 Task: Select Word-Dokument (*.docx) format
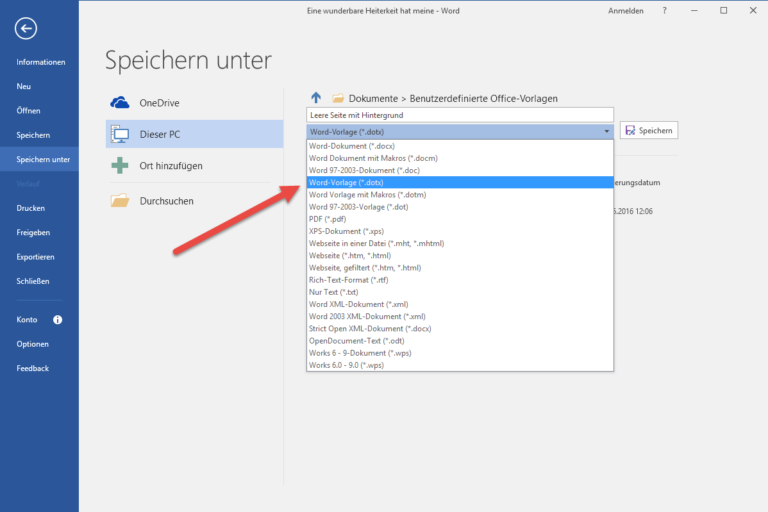460,146
